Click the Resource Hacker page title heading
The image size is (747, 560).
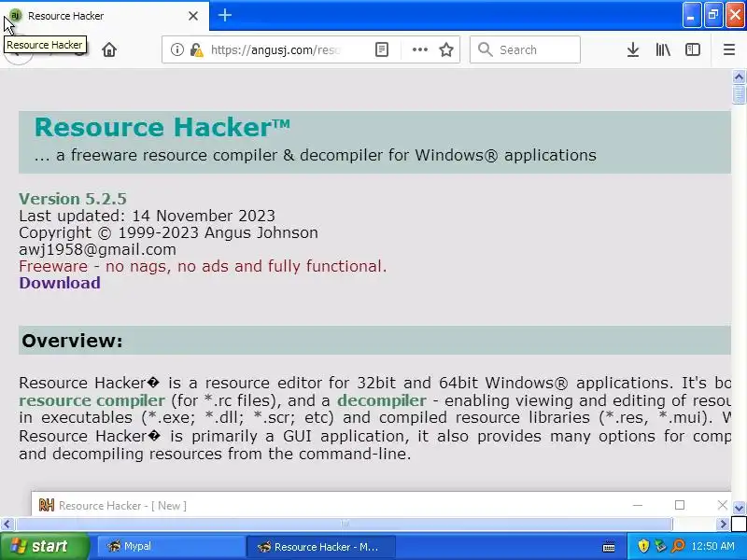click(162, 127)
